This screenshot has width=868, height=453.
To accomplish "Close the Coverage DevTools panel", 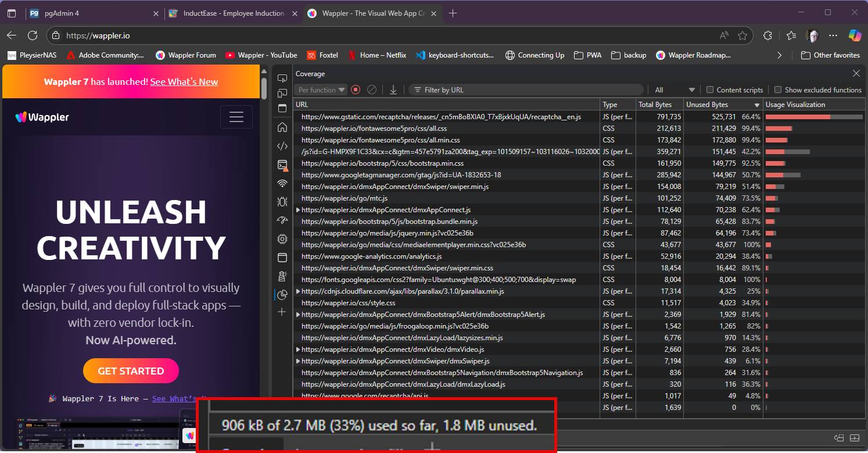I will 856,73.
